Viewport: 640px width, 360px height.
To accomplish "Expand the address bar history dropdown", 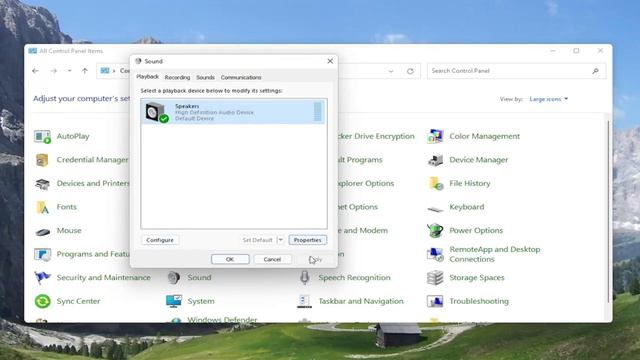I will [391, 71].
